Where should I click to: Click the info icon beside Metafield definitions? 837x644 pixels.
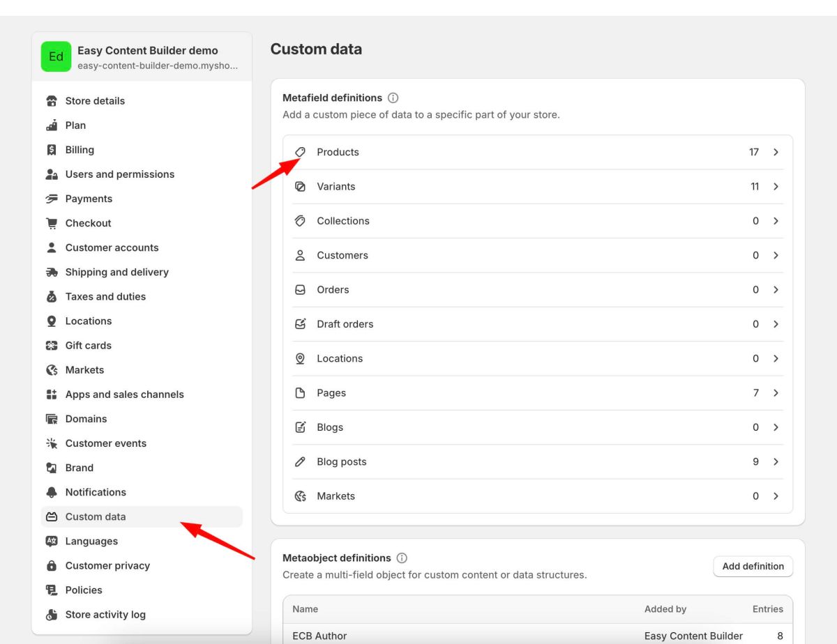tap(393, 98)
